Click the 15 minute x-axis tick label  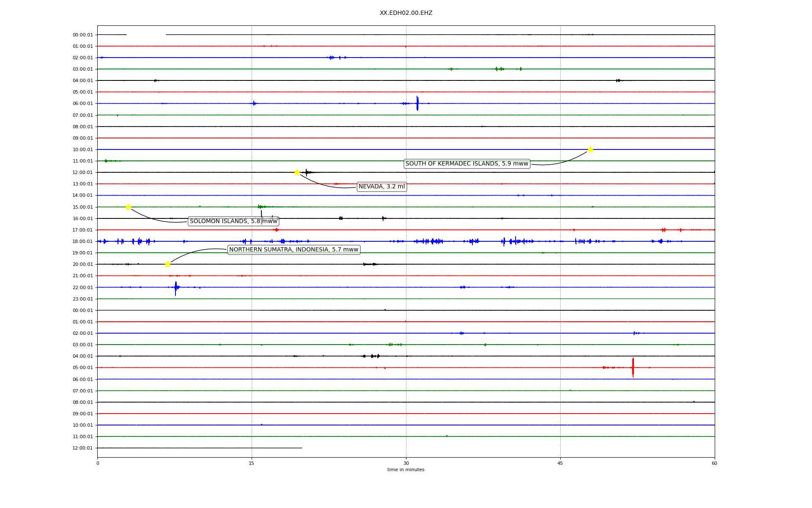point(252,463)
